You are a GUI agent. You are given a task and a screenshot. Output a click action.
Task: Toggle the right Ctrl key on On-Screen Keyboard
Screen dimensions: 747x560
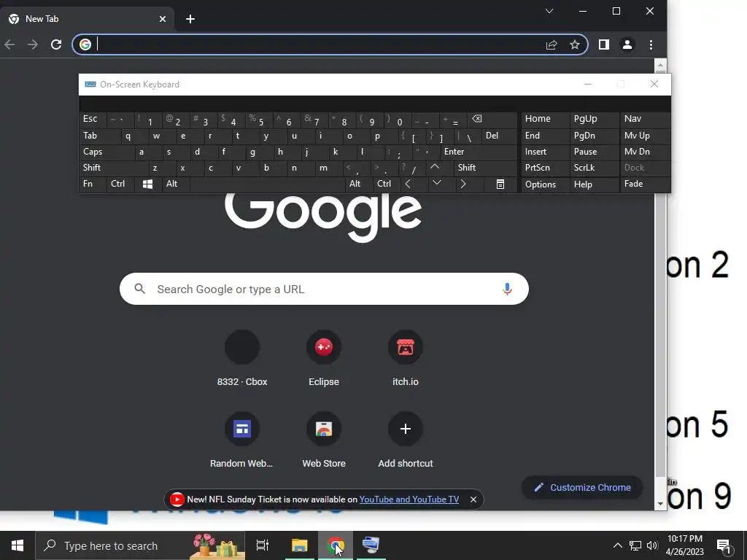coord(387,184)
